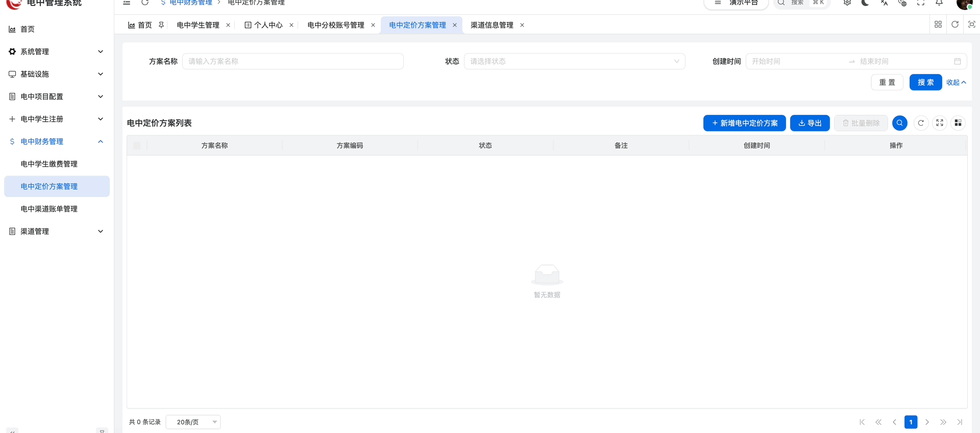The width and height of the screenshot is (980, 433).
Task: Refresh page using breadcrumb reload icon
Action: pyautogui.click(x=145, y=3)
